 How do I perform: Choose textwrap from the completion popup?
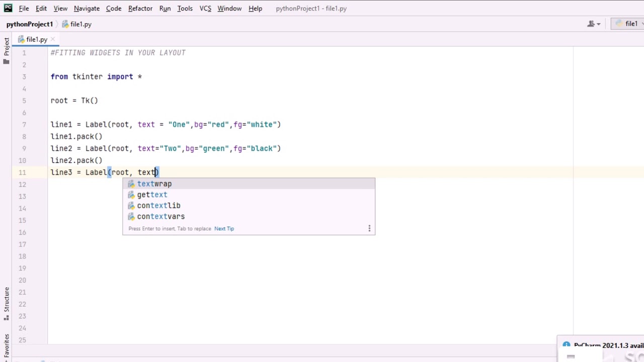249,184
